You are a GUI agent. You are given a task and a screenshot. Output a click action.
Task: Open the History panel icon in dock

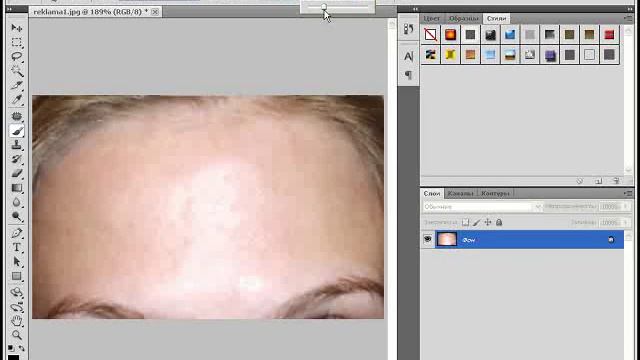pyautogui.click(x=408, y=29)
